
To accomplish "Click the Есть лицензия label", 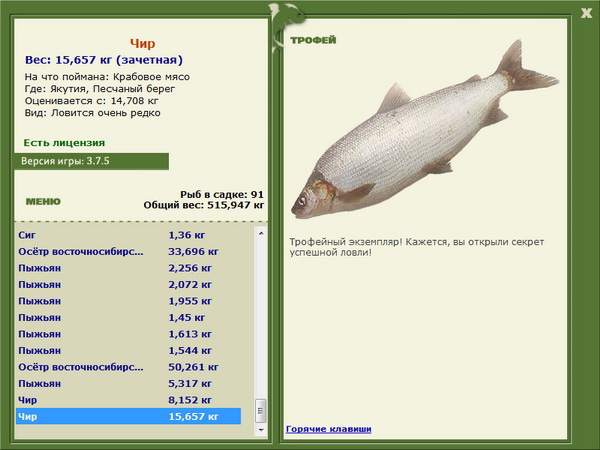I will pyautogui.click(x=64, y=143).
